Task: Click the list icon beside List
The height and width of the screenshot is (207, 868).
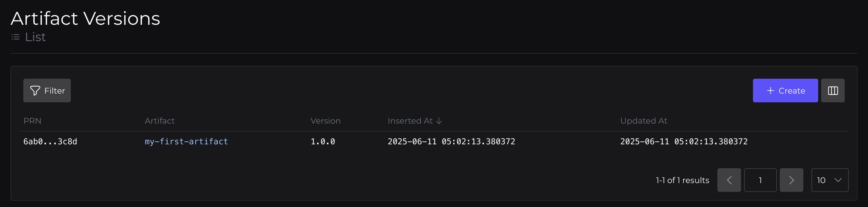Action: (15, 37)
